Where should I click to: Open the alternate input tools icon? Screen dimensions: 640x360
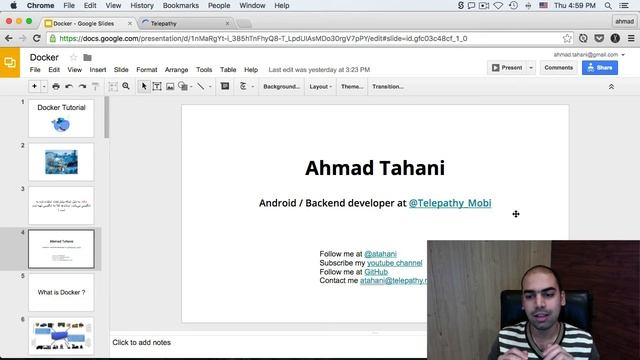pyautogui.click(x=243, y=87)
